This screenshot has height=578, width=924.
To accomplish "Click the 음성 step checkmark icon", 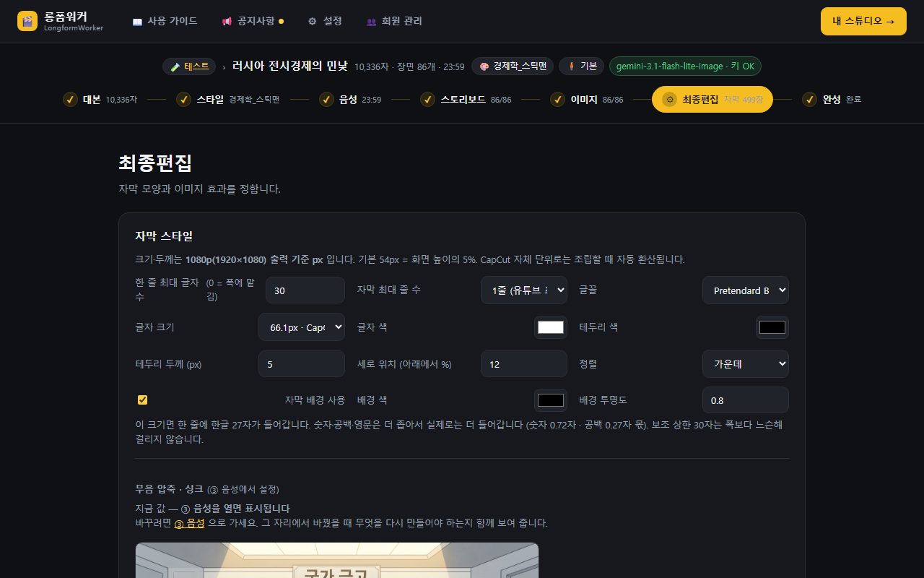I will point(326,100).
